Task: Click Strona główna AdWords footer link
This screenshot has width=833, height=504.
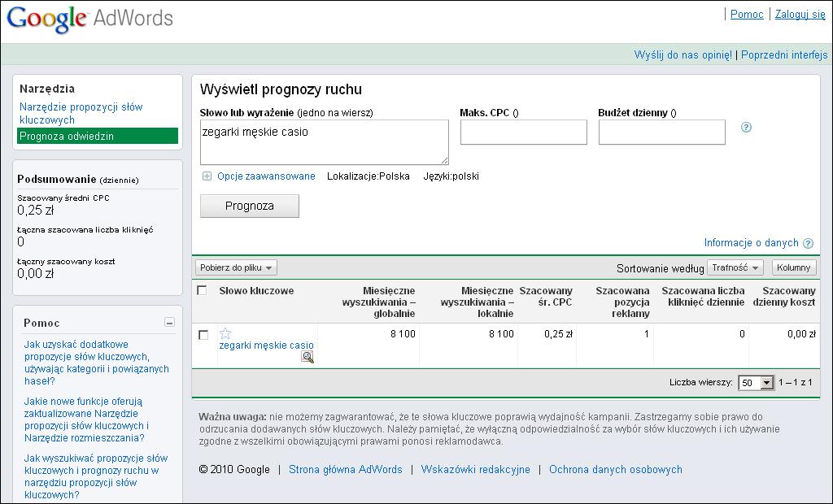Action: point(346,470)
